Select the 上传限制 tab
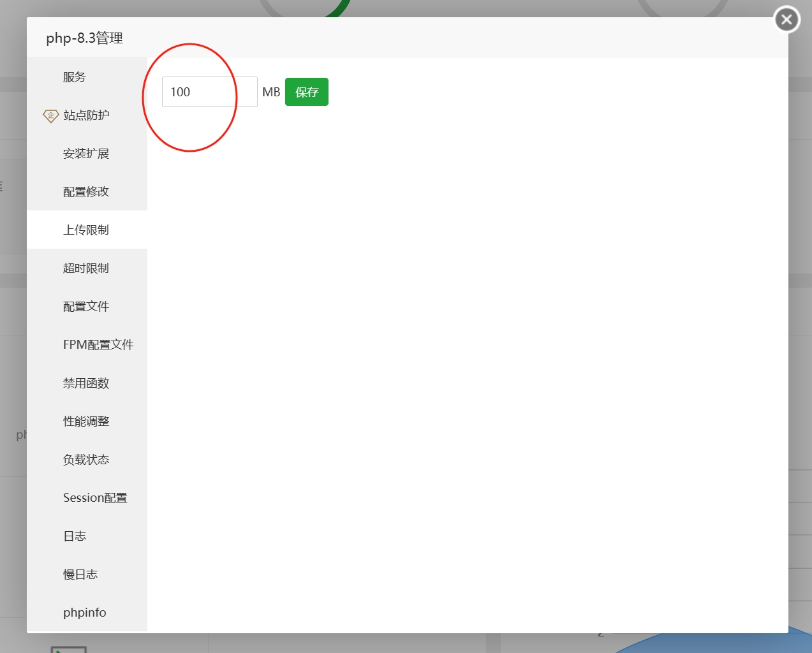The height and width of the screenshot is (653, 812). pos(87,230)
